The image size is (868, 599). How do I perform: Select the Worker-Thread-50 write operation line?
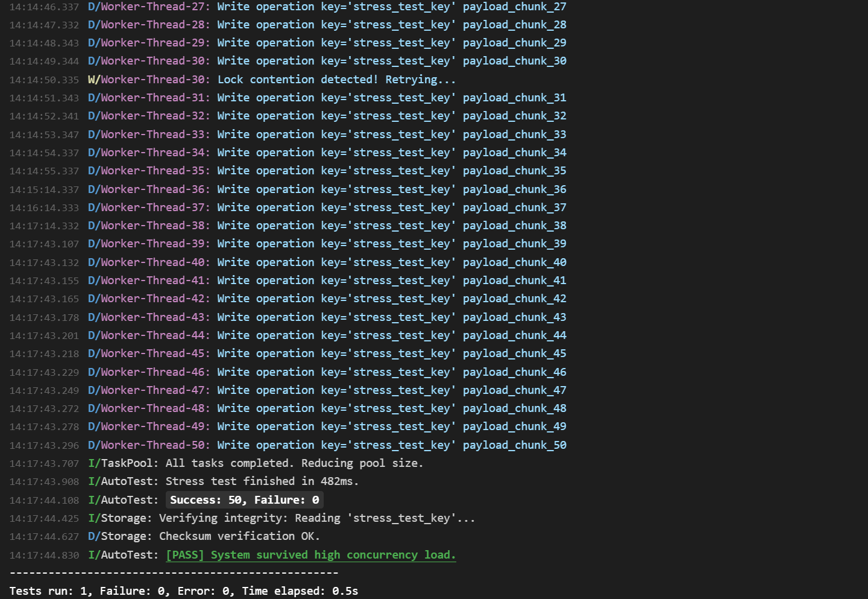click(288, 445)
